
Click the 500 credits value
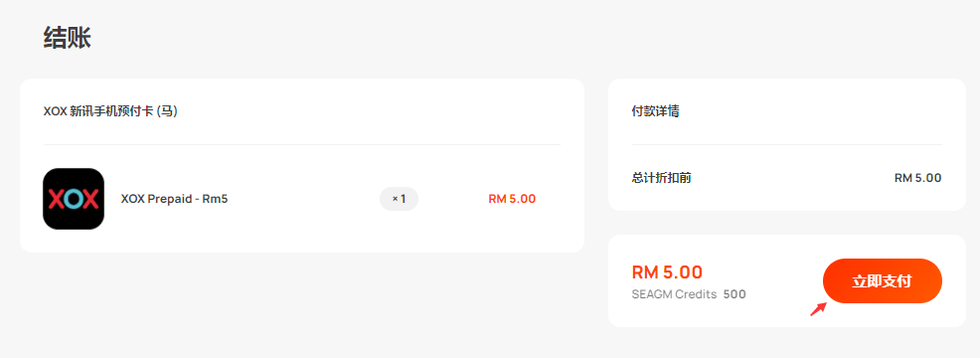tap(735, 294)
